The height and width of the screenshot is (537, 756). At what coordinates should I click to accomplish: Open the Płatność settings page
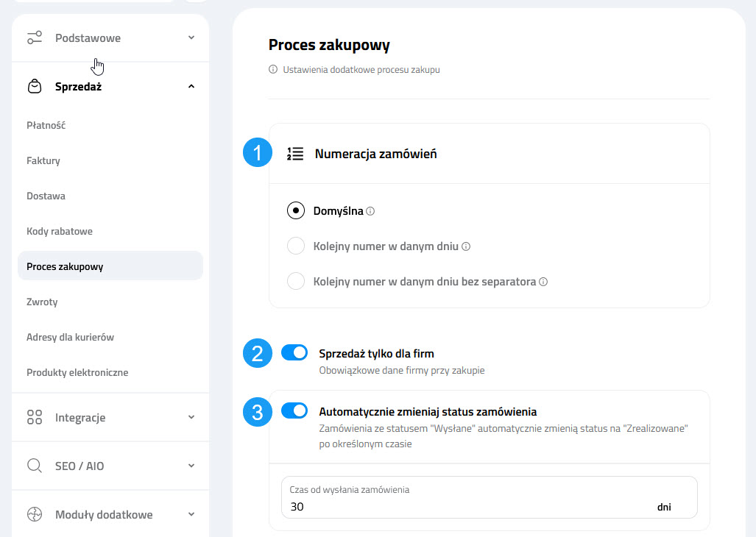tap(46, 125)
